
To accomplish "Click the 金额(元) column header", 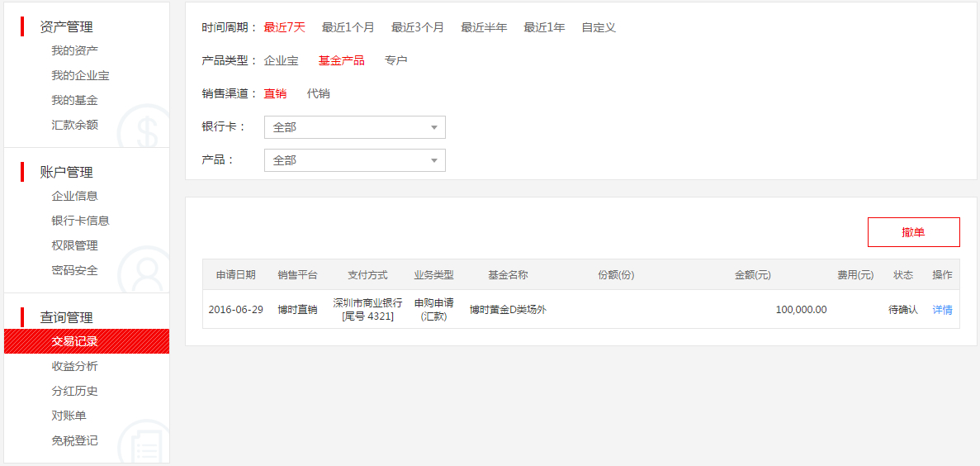I will 752,274.
